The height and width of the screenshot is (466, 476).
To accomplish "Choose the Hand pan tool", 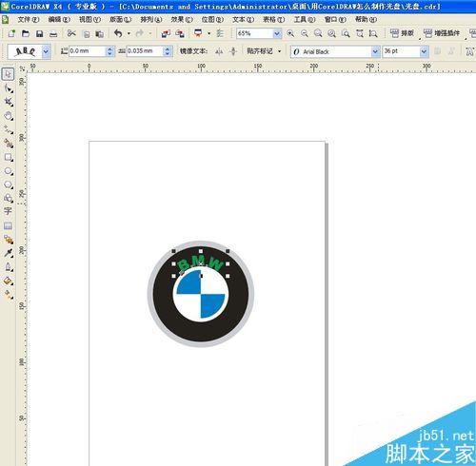I will tap(9, 116).
